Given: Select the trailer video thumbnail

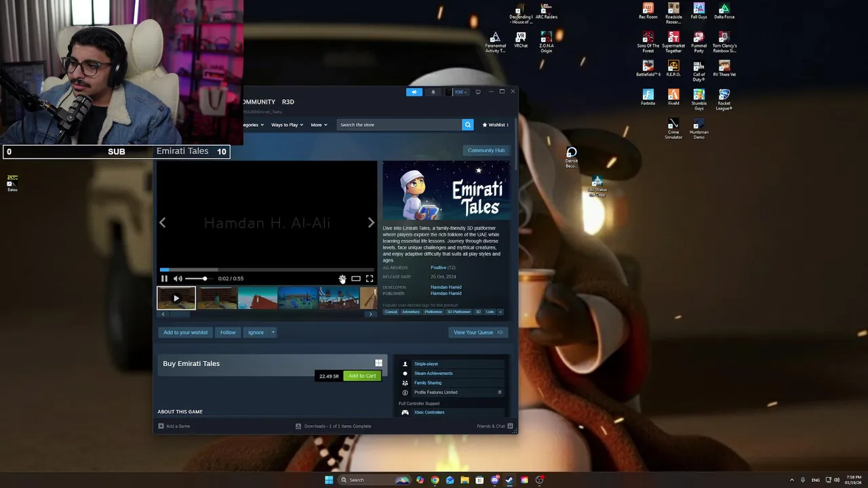Looking at the screenshot, I should point(176,298).
